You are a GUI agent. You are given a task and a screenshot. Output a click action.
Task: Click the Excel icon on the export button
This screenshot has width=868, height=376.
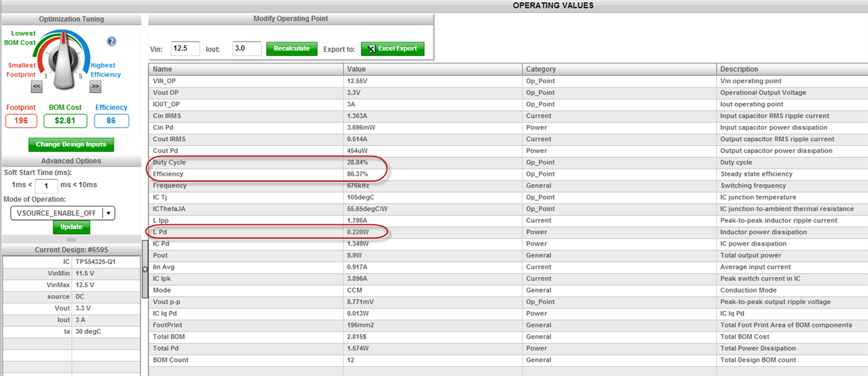tap(372, 49)
